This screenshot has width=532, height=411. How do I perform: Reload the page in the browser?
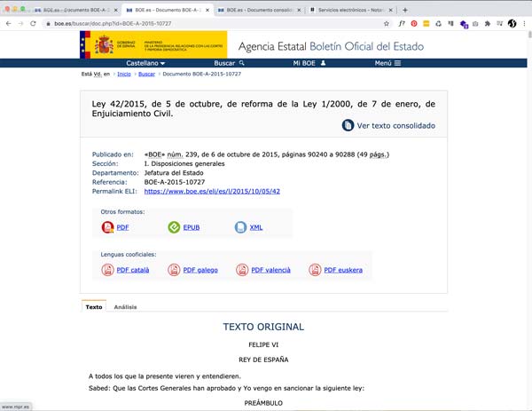pyautogui.click(x=33, y=23)
